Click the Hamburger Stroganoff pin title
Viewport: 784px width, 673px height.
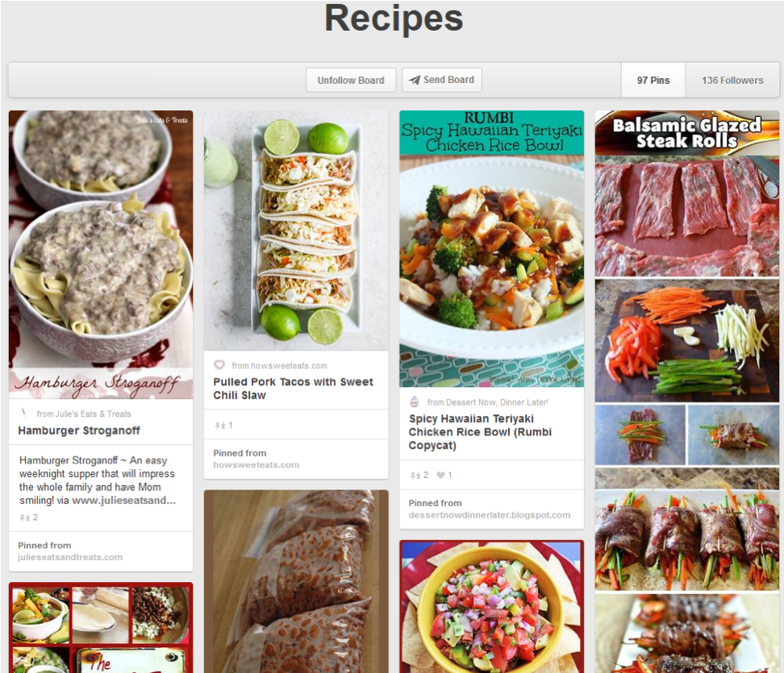[x=79, y=430]
